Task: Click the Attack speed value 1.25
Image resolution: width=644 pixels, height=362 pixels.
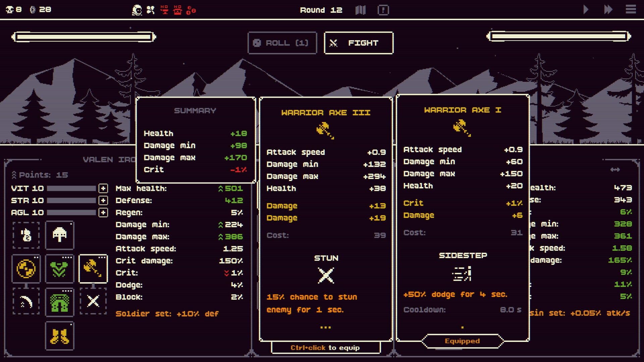Action: coord(233,249)
